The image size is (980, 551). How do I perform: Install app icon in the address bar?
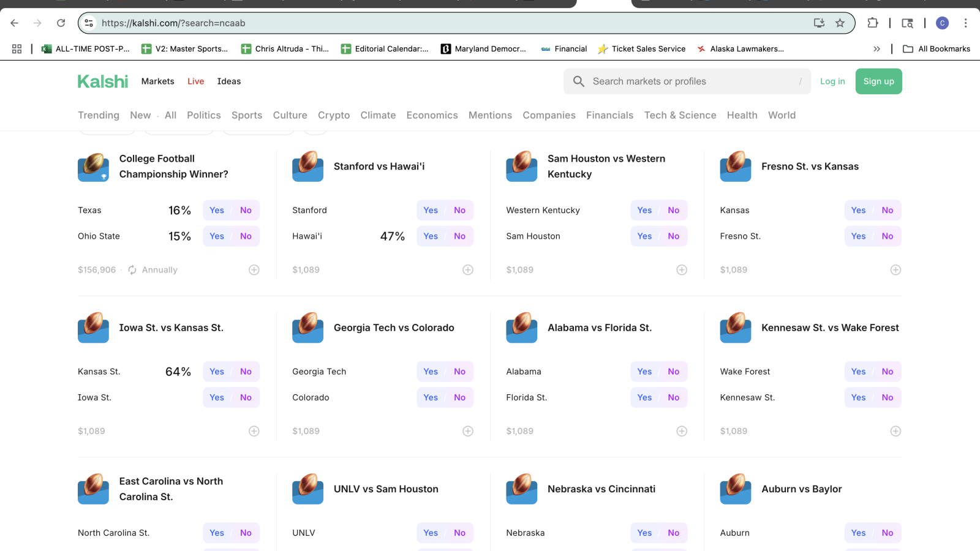click(819, 23)
